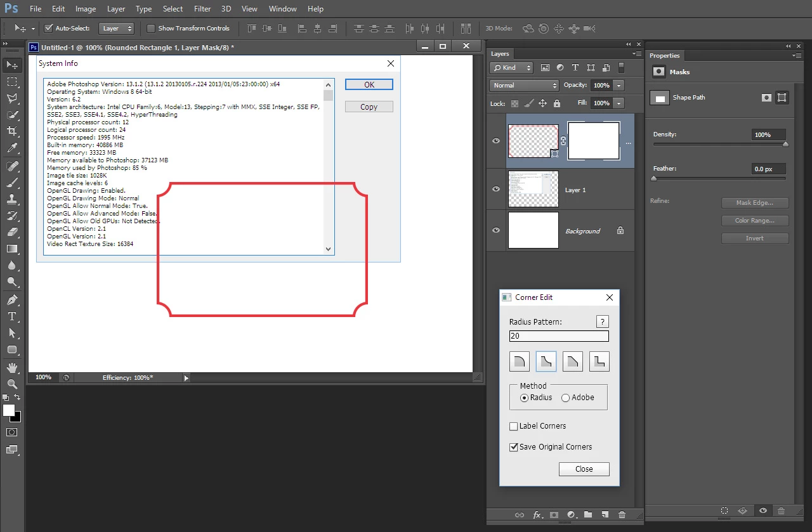Screen dimensions: 812x532
Task: Select the Brush tool
Action: [12, 183]
